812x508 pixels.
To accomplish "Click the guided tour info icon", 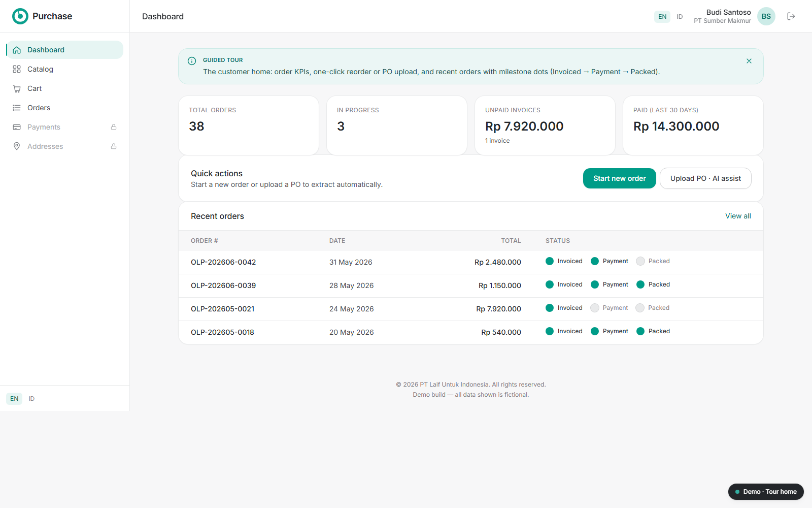I will click(x=192, y=61).
